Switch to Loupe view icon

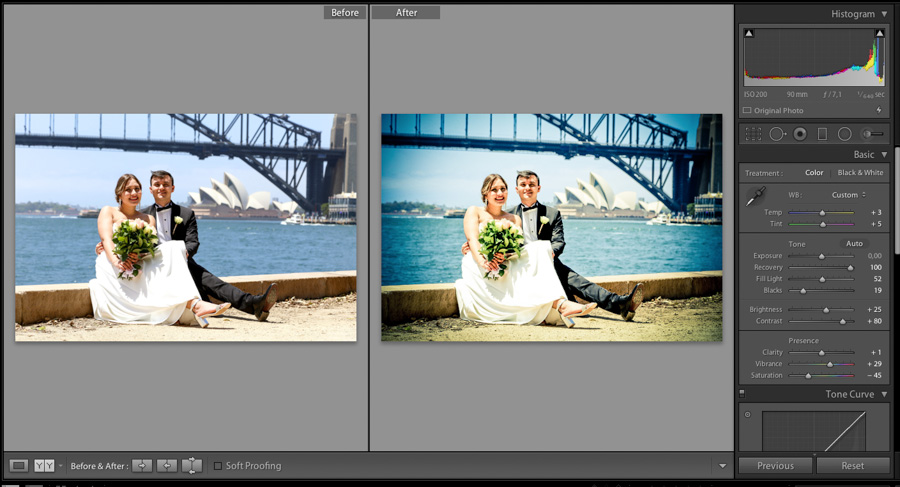18,465
